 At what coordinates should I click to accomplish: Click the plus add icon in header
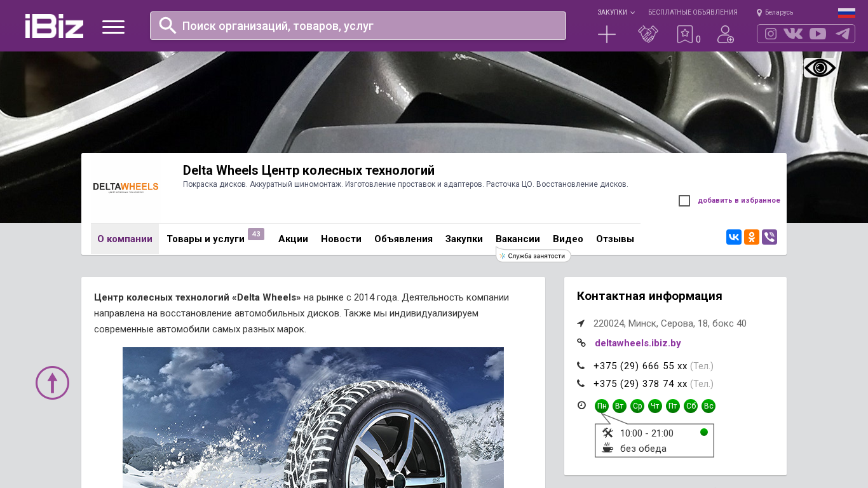point(607,34)
